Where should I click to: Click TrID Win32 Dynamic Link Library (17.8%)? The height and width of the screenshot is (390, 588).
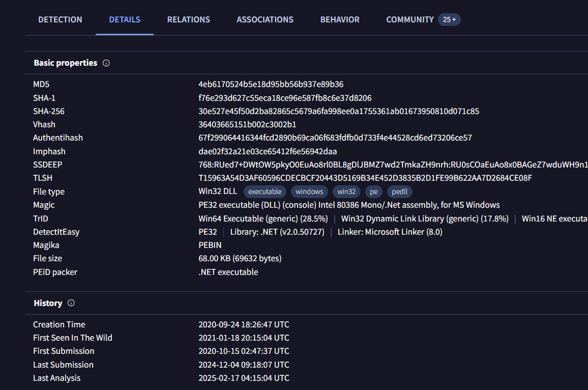click(x=425, y=219)
